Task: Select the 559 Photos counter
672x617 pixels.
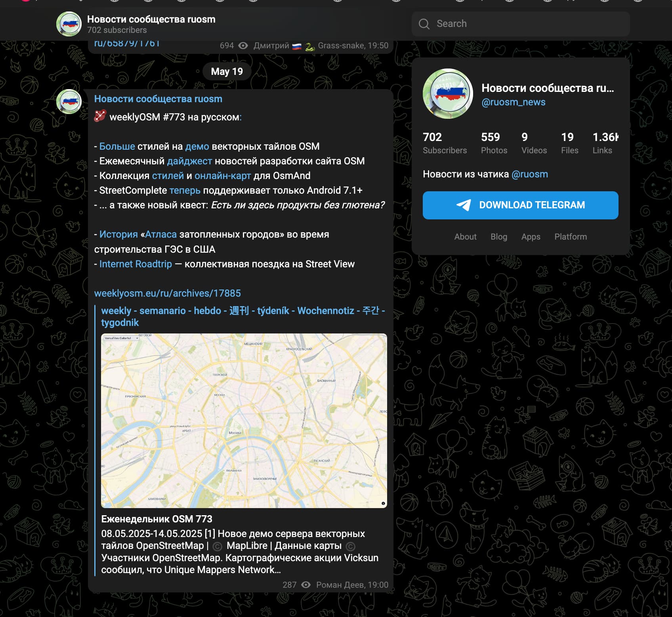Action: [494, 143]
